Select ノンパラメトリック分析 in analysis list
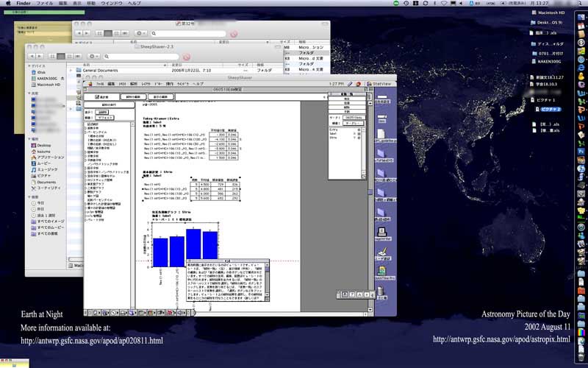588x368 pixels. (x=102, y=164)
